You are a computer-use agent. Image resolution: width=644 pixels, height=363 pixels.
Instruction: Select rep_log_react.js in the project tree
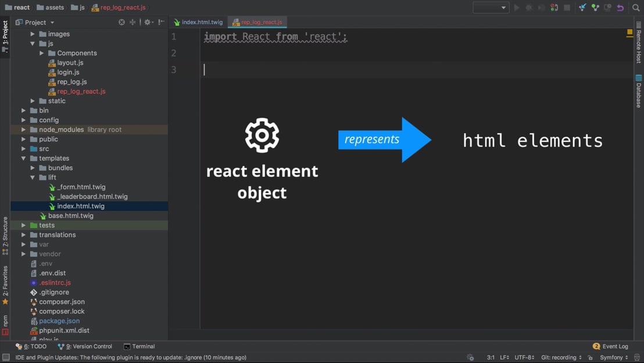point(81,91)
